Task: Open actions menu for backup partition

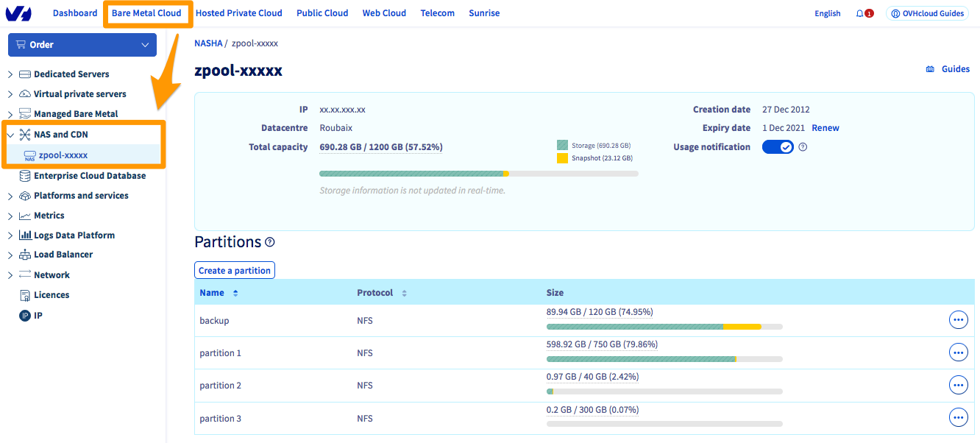Action: point(958,320)
